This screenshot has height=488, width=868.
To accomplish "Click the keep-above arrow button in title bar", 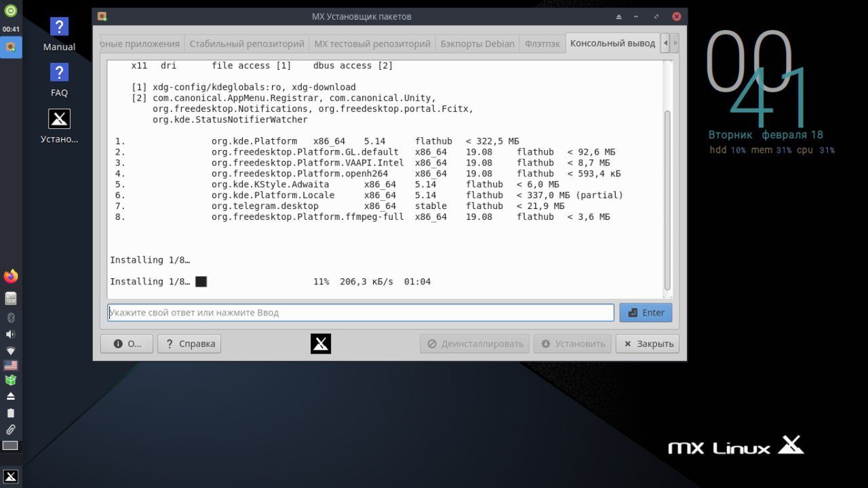I will click(618, 16).
